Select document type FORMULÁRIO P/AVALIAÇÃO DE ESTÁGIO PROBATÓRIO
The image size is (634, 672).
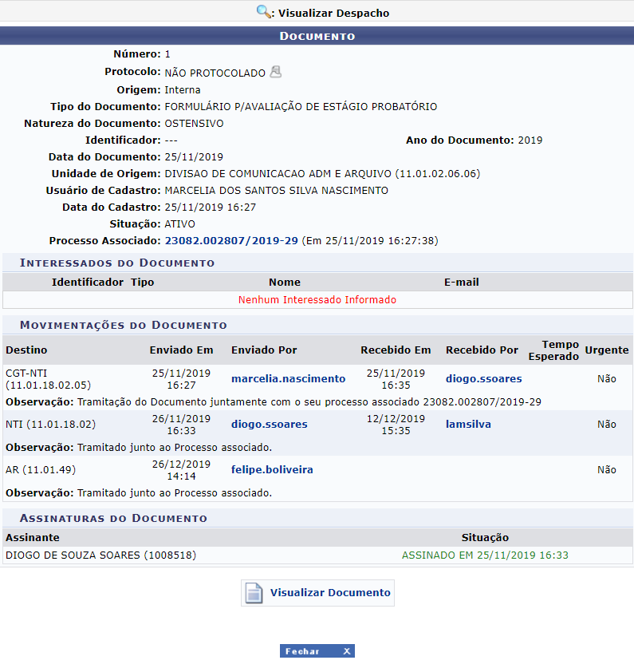click(x=301, y=107)
